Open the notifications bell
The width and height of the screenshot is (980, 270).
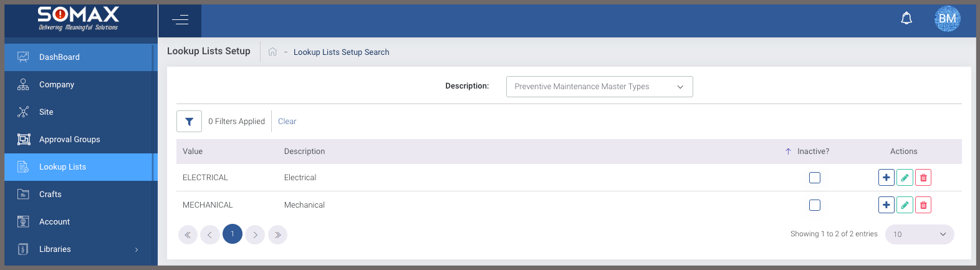pos(906,19)
